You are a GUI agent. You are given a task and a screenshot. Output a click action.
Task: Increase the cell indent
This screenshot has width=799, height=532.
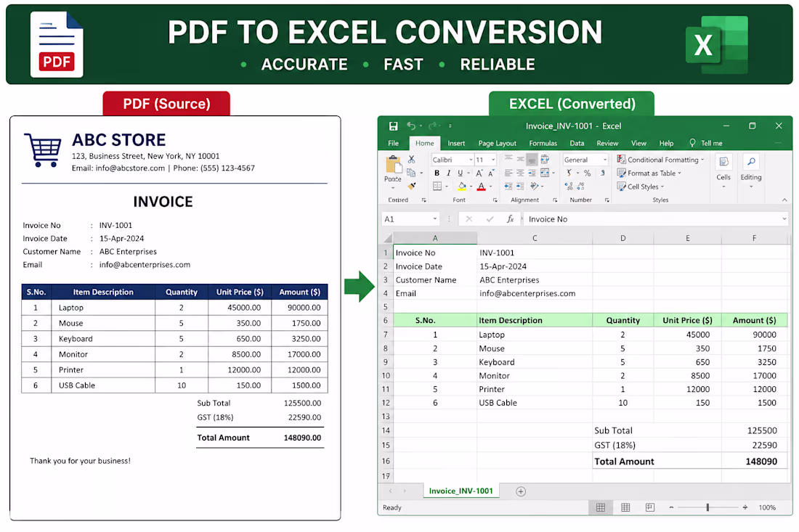(520, 187)
